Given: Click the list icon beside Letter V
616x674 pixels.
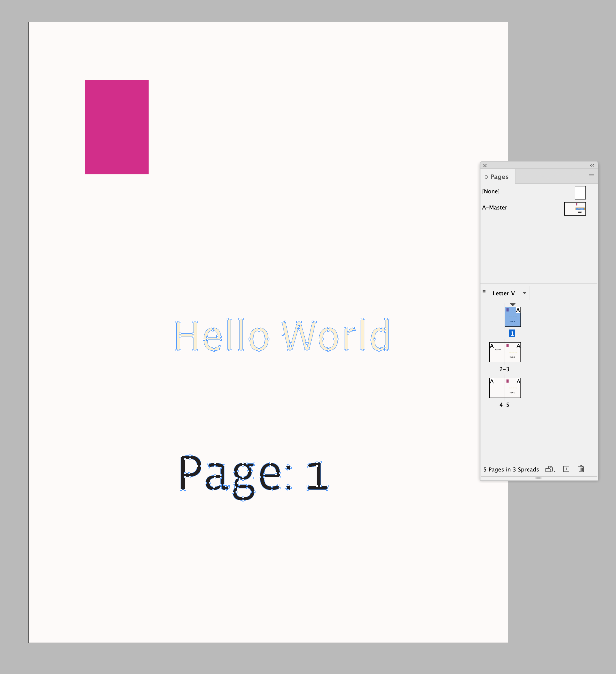Looking at the screenshot, I should pos(484,293).
